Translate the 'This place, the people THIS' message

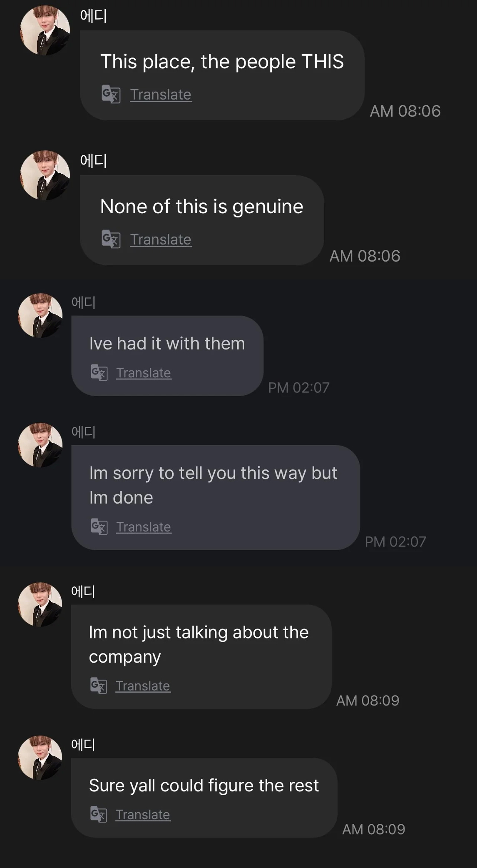click(161, 95)
